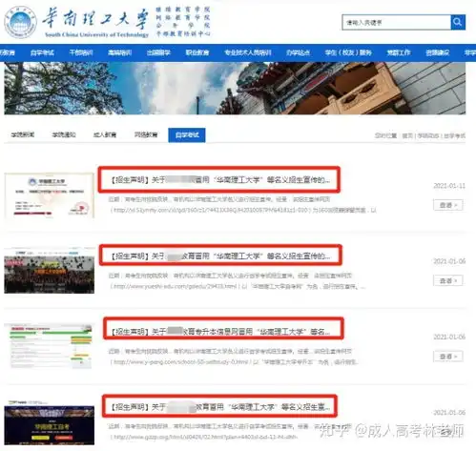Switch to the 学院新闻 tab
Viewport: 476px width, 451px height.
point(23,134)
